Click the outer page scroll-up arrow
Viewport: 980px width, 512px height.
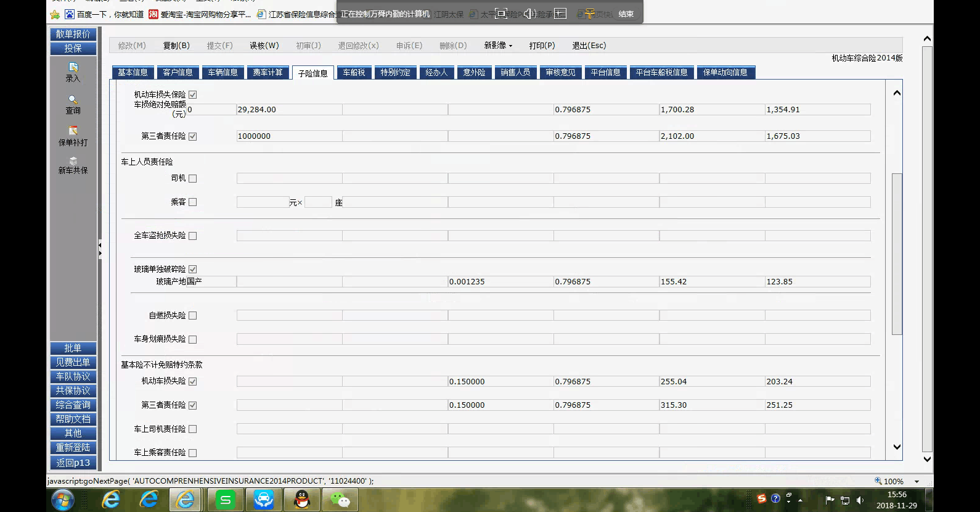tap(927, 39)
